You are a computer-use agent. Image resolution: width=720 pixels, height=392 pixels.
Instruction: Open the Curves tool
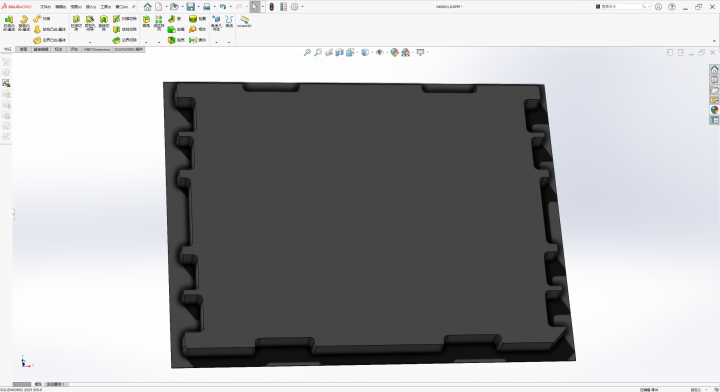point(229,21)
